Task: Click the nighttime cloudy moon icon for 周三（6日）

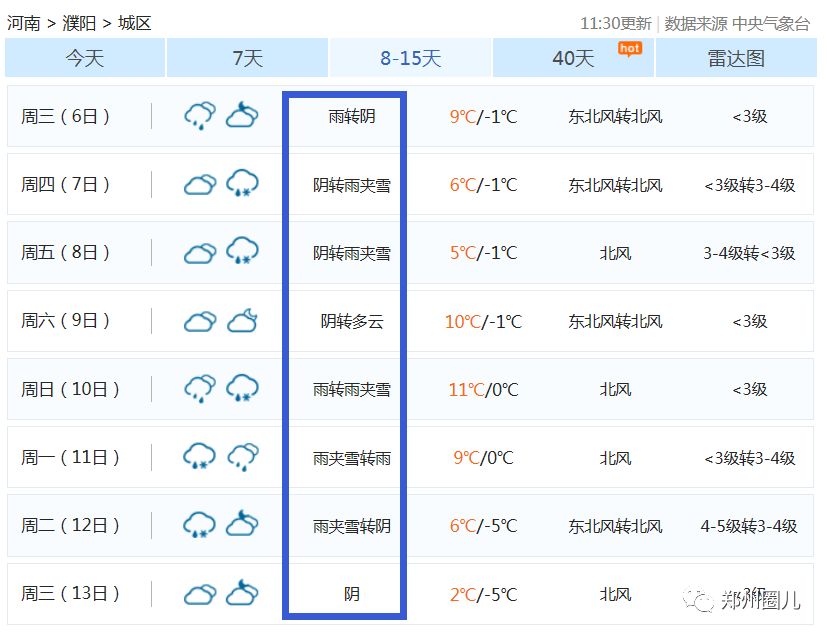Action: point(242,116)
